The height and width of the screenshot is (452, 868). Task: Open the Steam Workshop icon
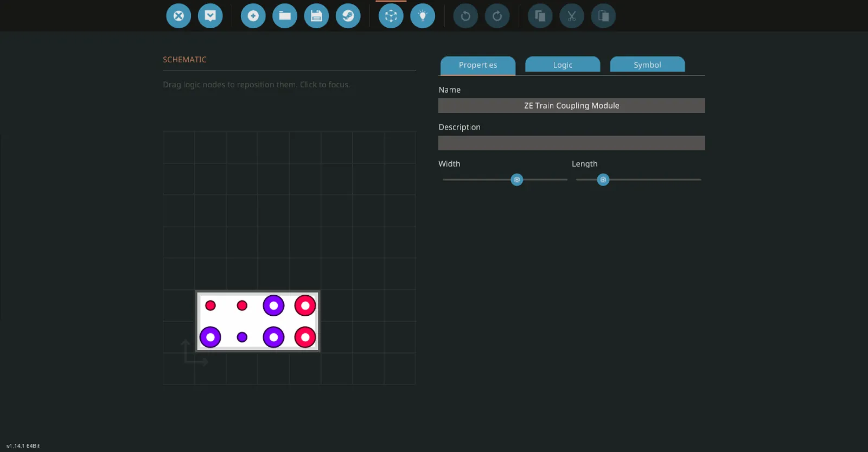(348, 16)
